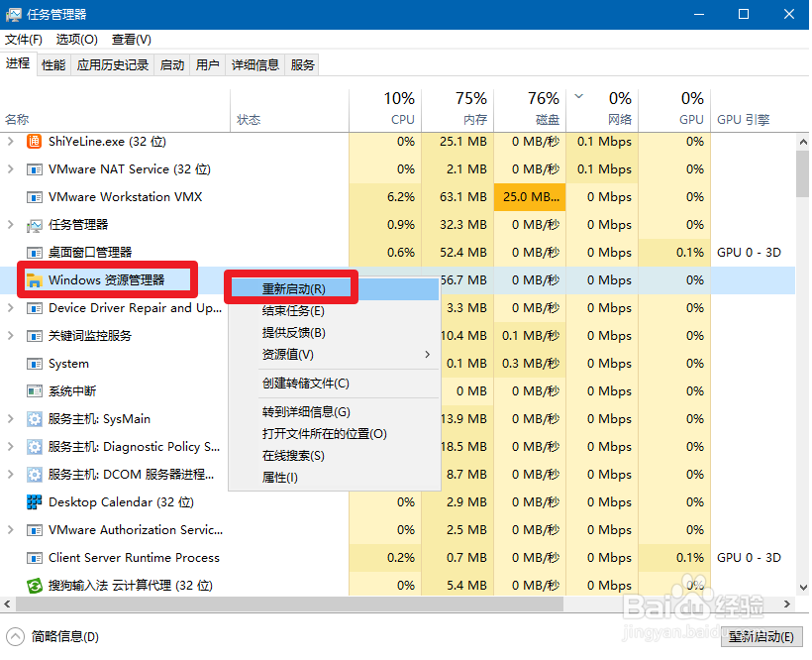
Task: Click the VMware NAT Service process icon
Action: pyautogui.click(x=33, y=169)
